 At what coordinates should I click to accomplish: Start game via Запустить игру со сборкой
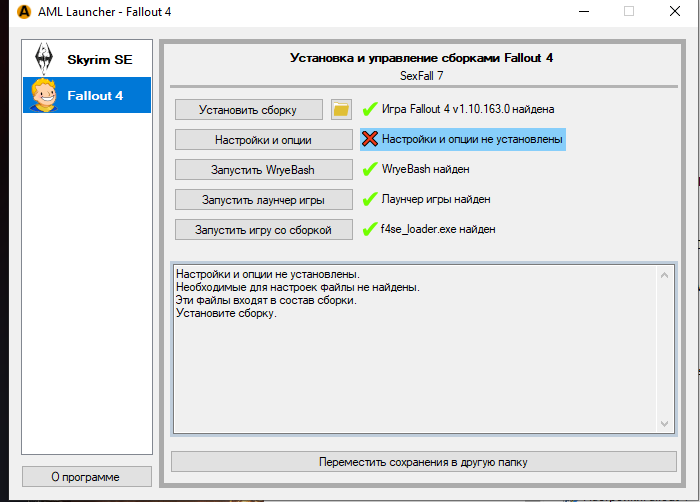[x=263, y=229]
